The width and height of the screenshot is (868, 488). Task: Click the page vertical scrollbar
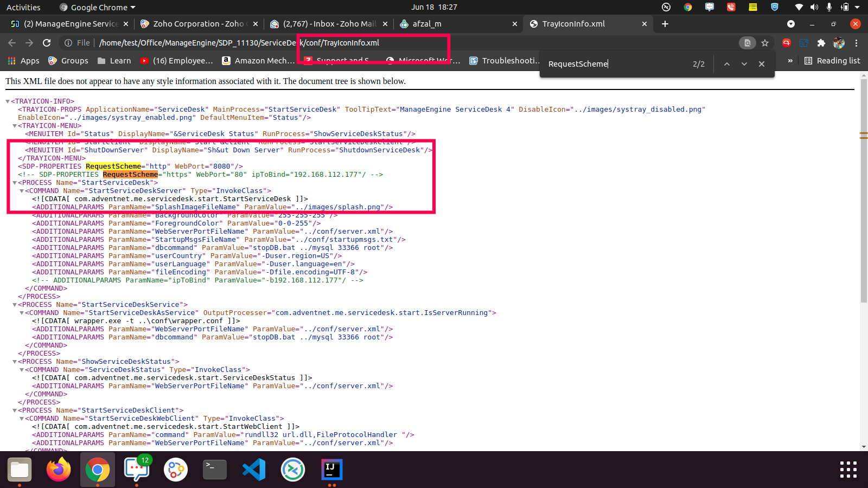(x=864, y=190)
